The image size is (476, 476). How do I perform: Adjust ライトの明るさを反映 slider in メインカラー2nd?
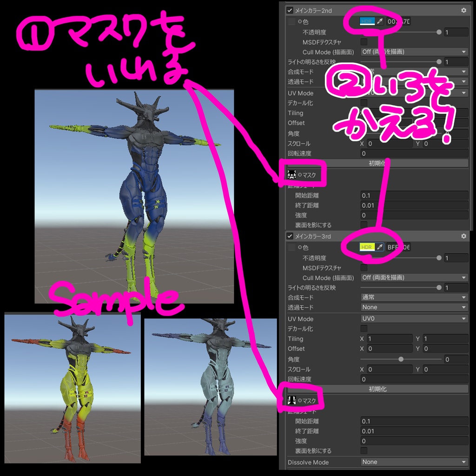tap(439, 62)
